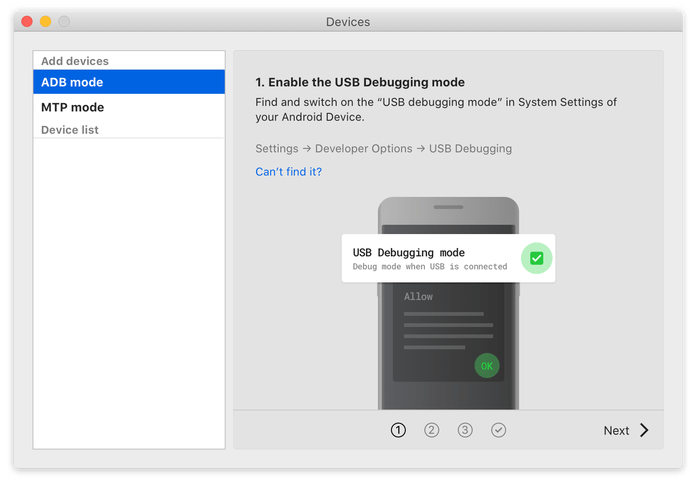Click the Device list section header
The width and height of the screenshot is (696, 483).
(x=70, y=130)
